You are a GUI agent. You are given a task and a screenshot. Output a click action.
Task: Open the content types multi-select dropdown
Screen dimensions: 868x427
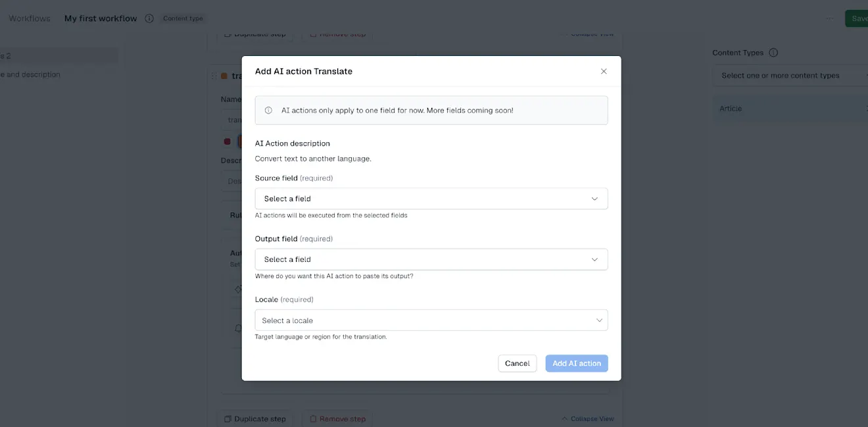point(789,76)
